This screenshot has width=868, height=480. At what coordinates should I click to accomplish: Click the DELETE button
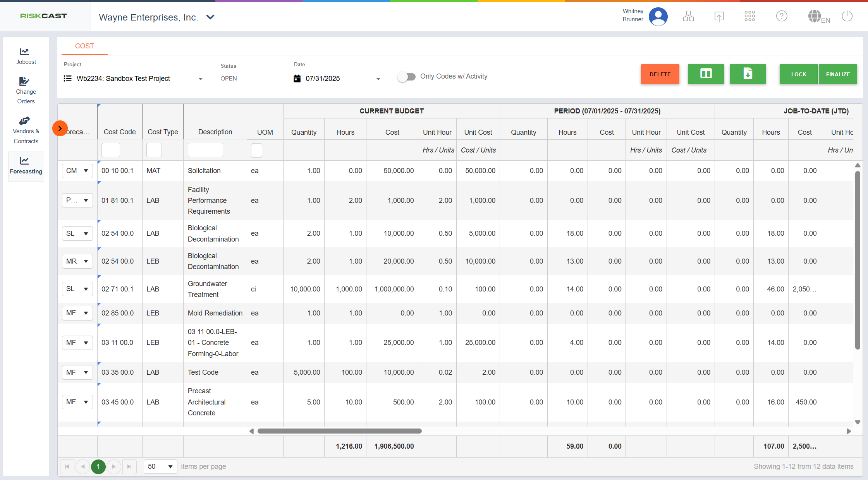tap(660, 74)
